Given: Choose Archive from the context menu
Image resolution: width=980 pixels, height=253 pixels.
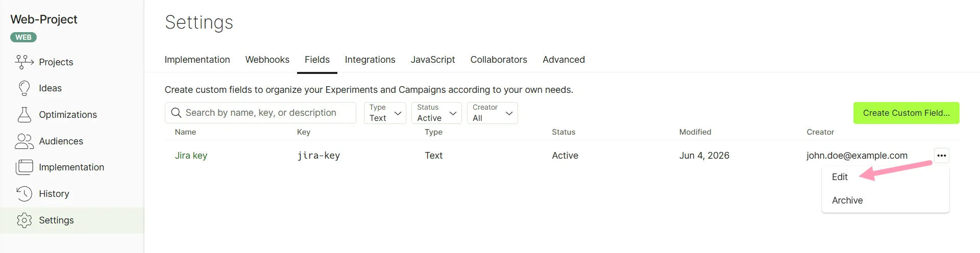Looking at the screenshot, I should pyautogui.click(x=847, y=200).
